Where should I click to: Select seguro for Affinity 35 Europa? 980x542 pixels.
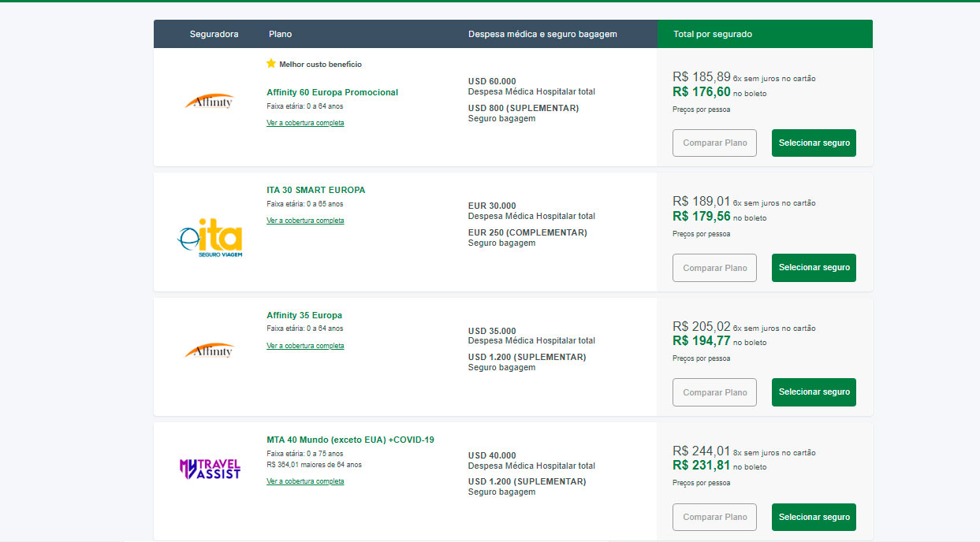[x=814, y=392]
